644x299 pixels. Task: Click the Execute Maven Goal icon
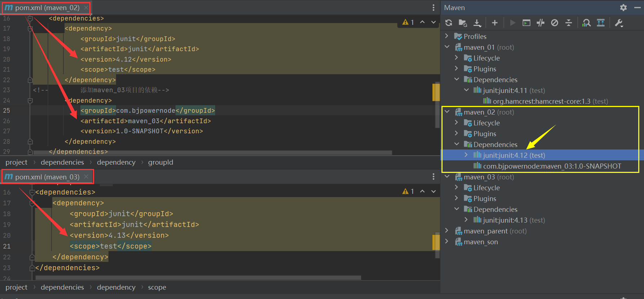pos(527,23)
